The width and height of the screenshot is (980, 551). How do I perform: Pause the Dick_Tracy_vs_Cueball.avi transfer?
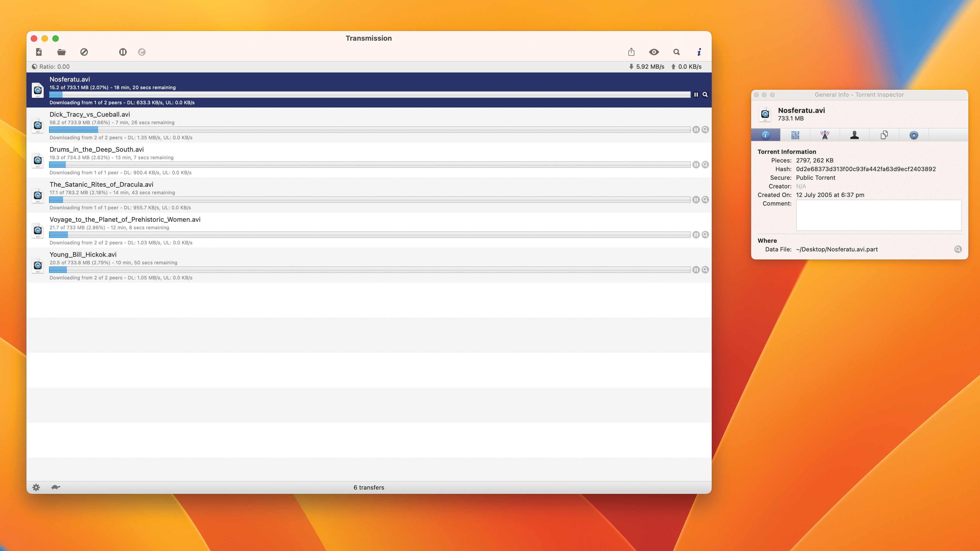click(x=696, y=130)
